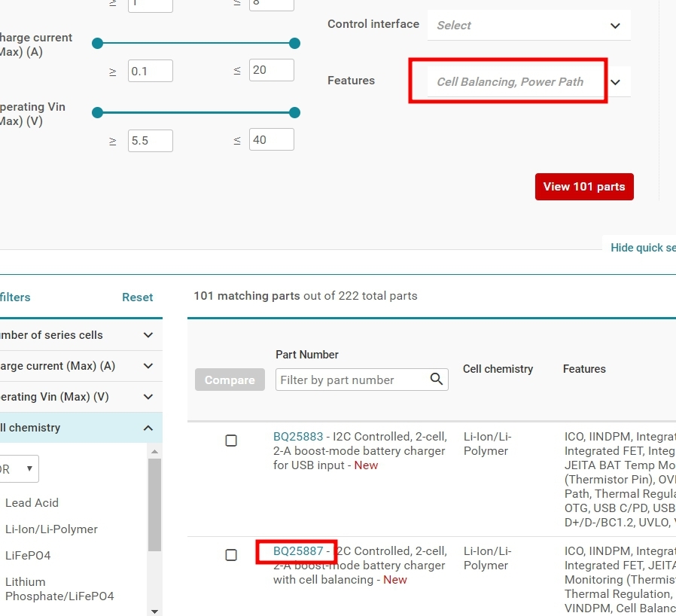Open the BQ25883 part link
Viewport: 676px width, 616px height.
point(298,437)
